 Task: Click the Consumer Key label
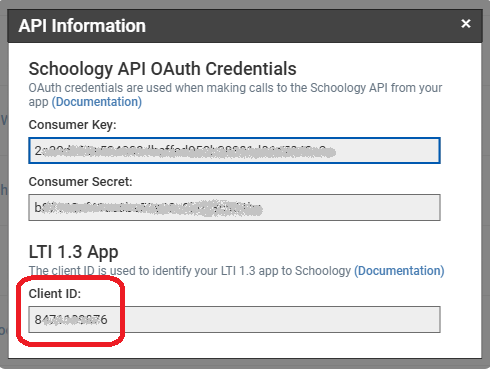(72, 125)
